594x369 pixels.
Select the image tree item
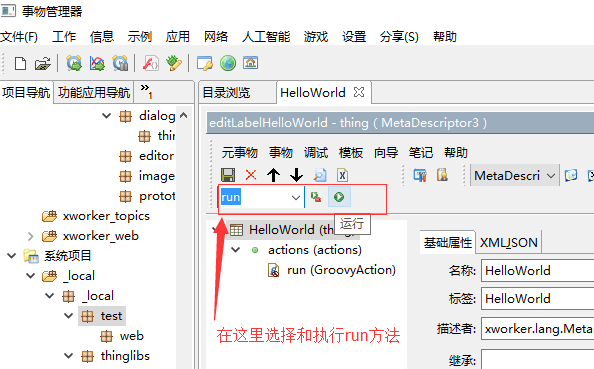[x=156, y=176]
